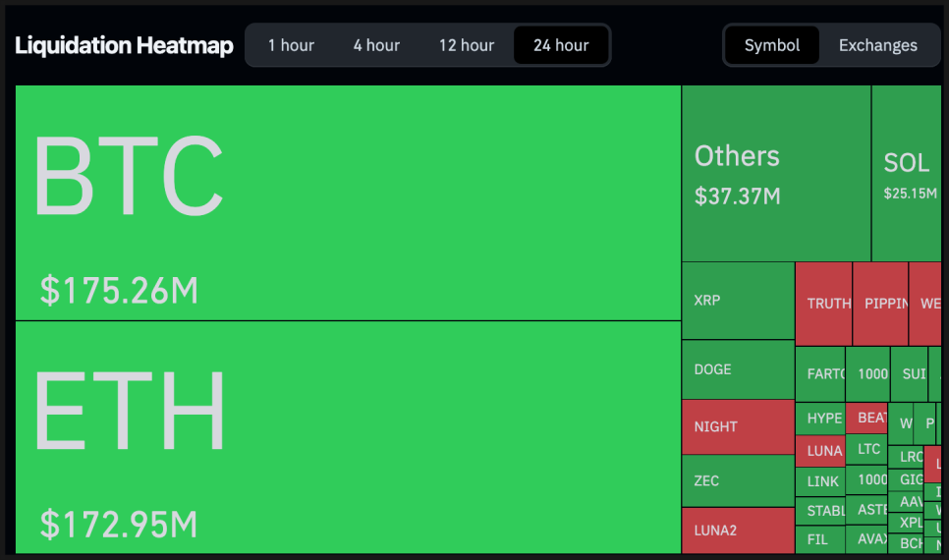Select the GIG heatmap tile
Screen dimensions: 949x560
pyautogui.click(x=906, y=479)
